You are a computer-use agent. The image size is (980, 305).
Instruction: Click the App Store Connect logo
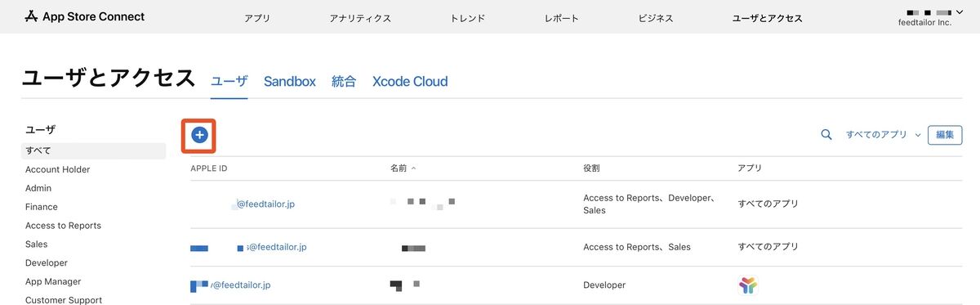[85, 16]
